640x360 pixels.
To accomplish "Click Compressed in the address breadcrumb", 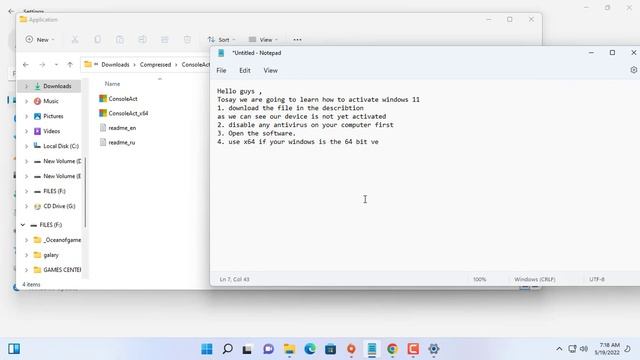I will pyautogui.click(x=155, y=64).
